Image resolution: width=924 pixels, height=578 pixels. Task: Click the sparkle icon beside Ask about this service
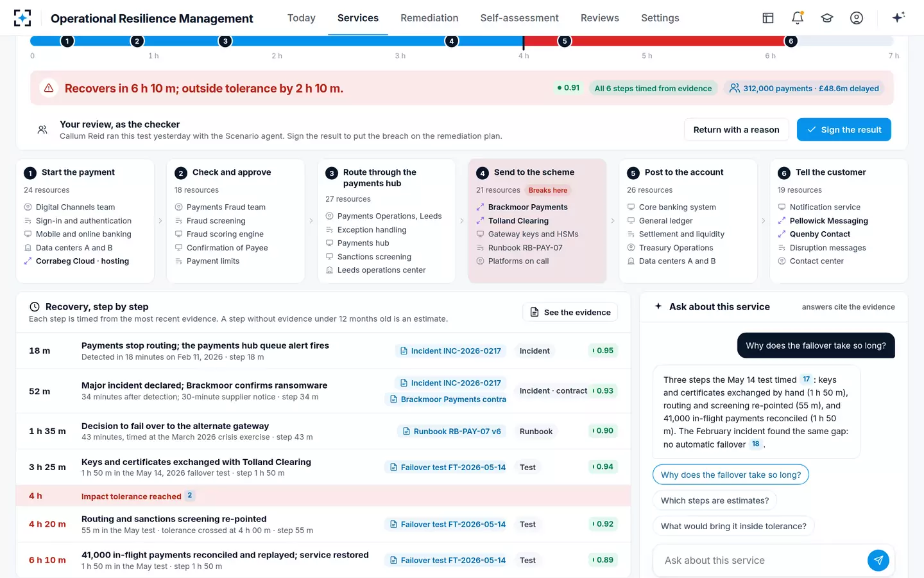point(658,306)
